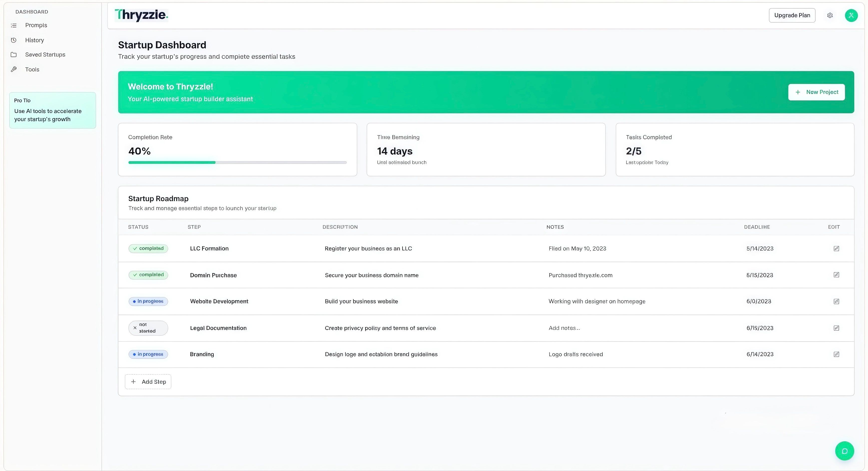868x471 pixels.
Task: Click the 5/14/2023 deadline cell
Action: 760,248
